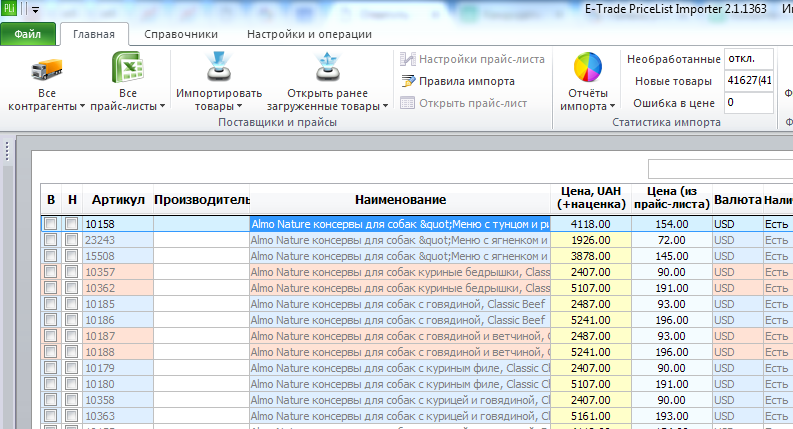Select the price-list cell 72.00
This screenshot has height=429, width=793.
[672, 240]
